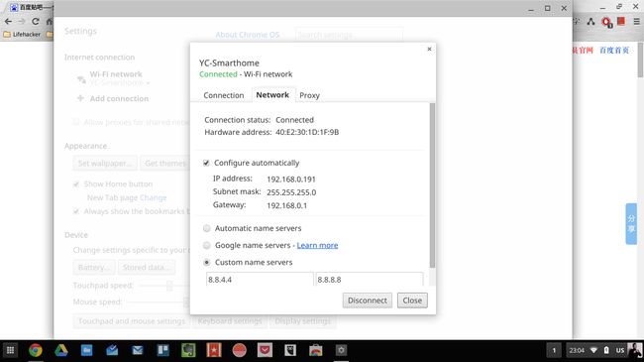Select Custom name servers
Viewport: 644px width, 362px height.
(207, 263)
